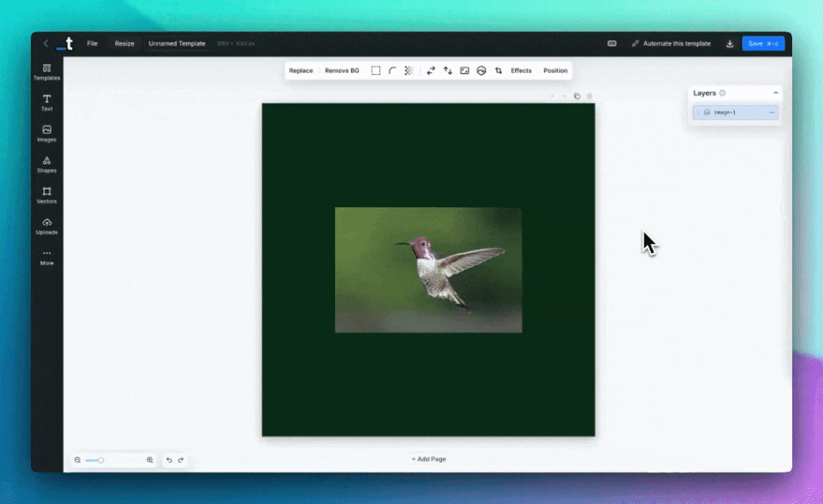Screen dimensions: 823x504
Task: Toggle the transparency checkerboard icon
Action: (409, 71)
